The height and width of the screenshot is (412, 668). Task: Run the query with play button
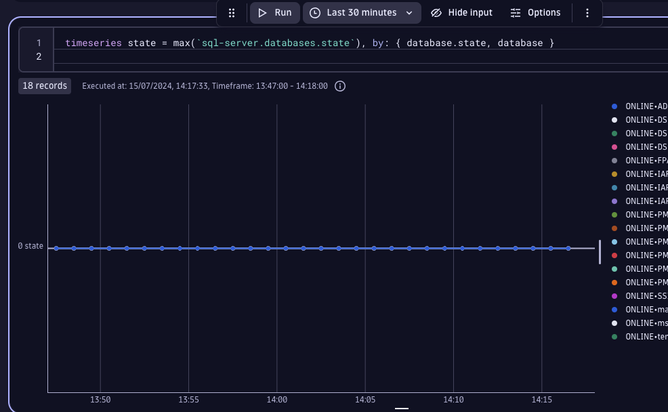(x=273, y=13)
